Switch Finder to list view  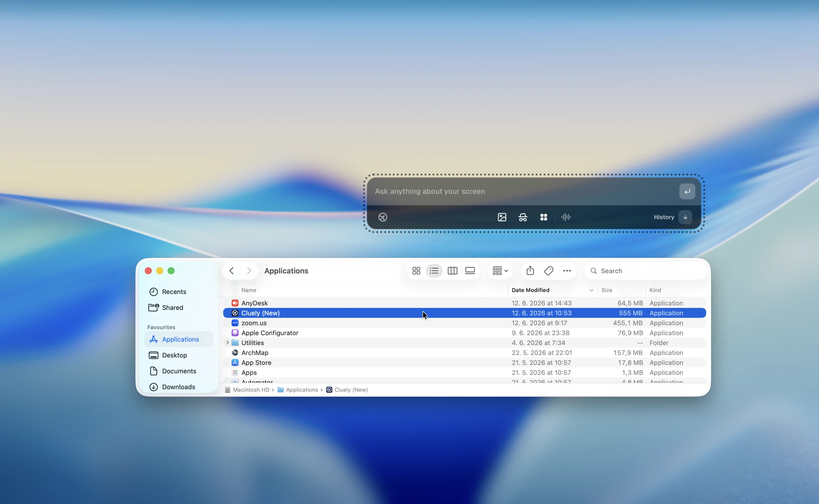point(434,271)
